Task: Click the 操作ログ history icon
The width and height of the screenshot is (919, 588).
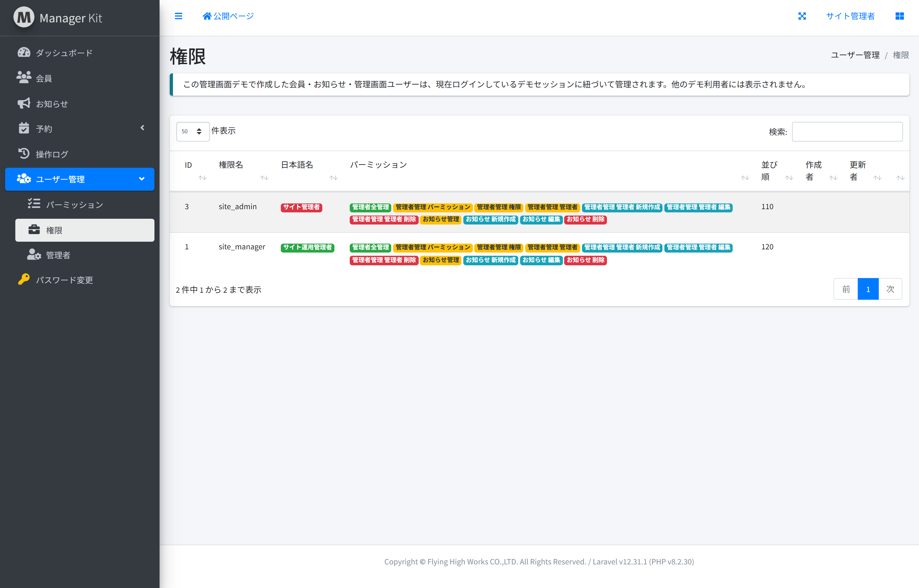Action: coord(24,153)
